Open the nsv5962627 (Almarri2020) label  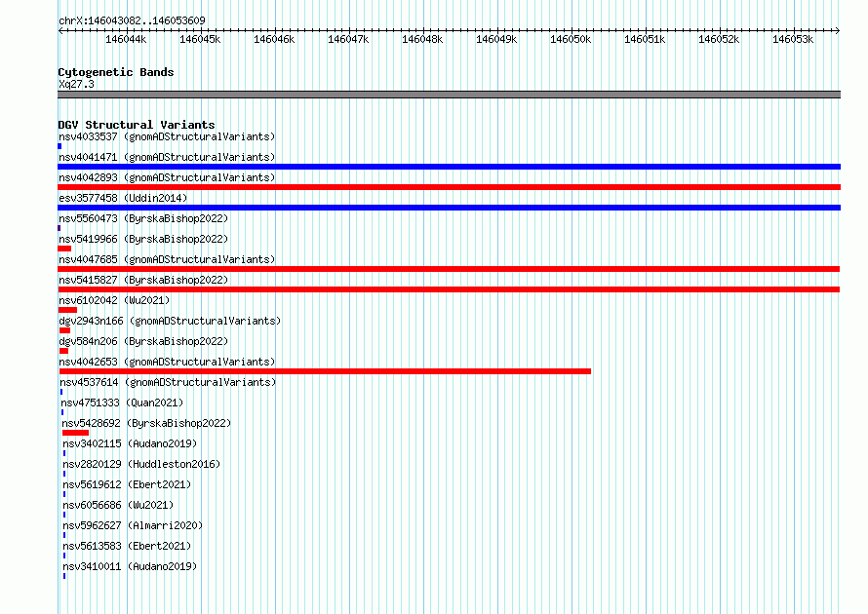click(x=133, y=525)
